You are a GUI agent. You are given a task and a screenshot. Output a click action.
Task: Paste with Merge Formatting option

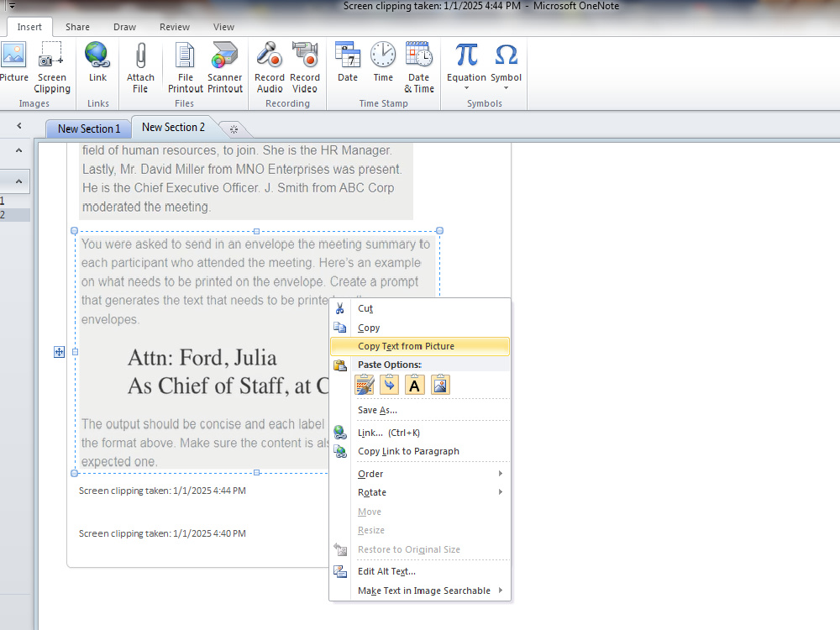pos(390,385)
